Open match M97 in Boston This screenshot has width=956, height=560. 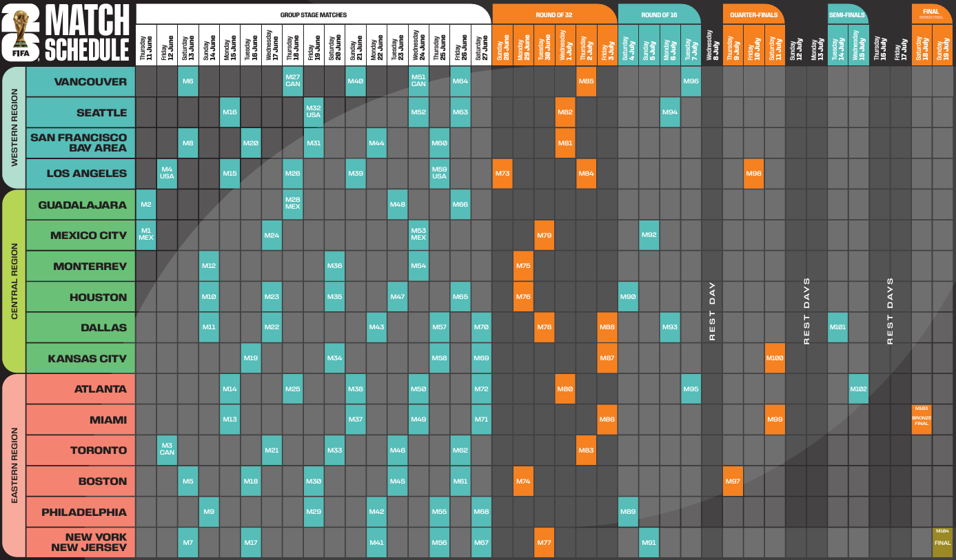(733, 481)
